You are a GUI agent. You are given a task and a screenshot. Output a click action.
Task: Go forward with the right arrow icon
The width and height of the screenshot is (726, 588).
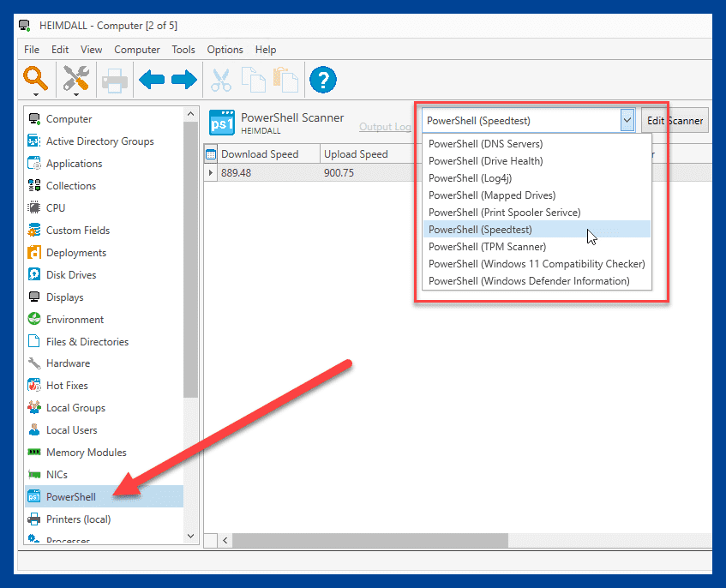(184, 80)
